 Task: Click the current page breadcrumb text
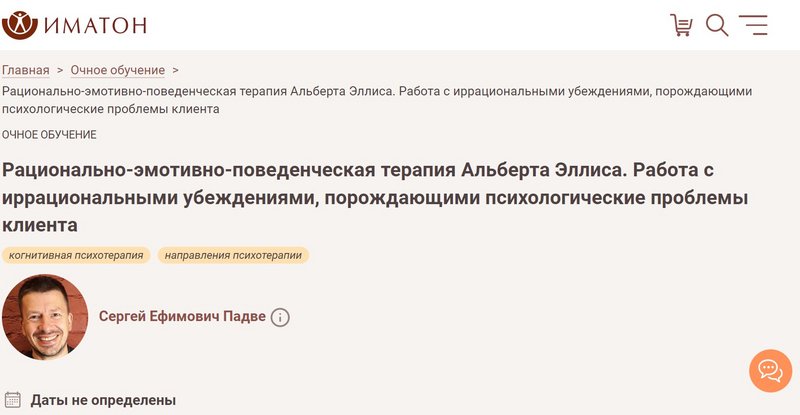(x=377, y=100)
